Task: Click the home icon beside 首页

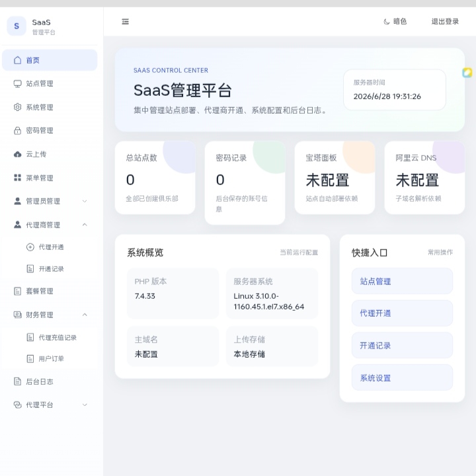Action: 18,60
